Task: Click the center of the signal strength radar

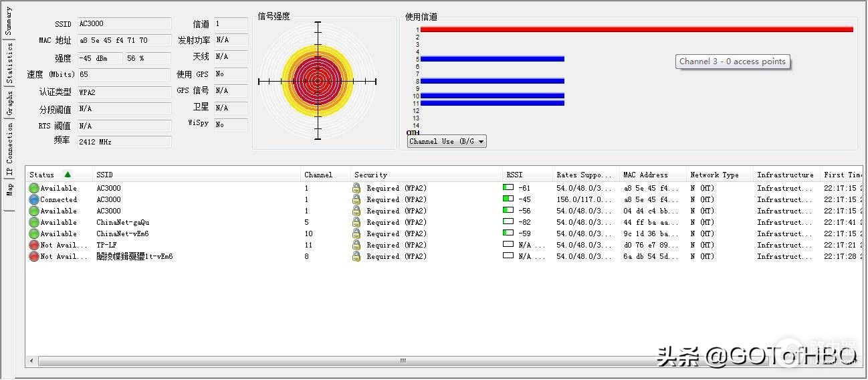Action: point(318,81)
